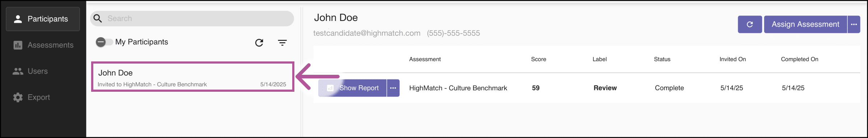Click the Assign Assessment button

[x=805, y=24]
